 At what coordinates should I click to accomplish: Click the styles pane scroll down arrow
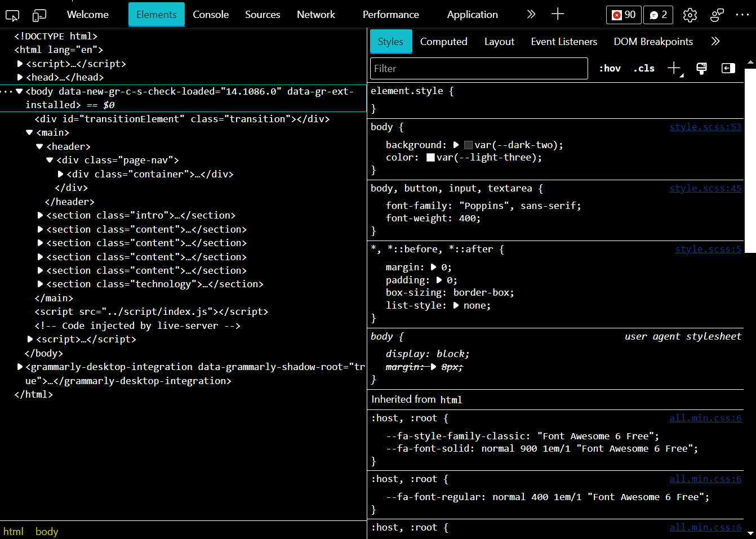pyautogui.click(x=750, y=533)
